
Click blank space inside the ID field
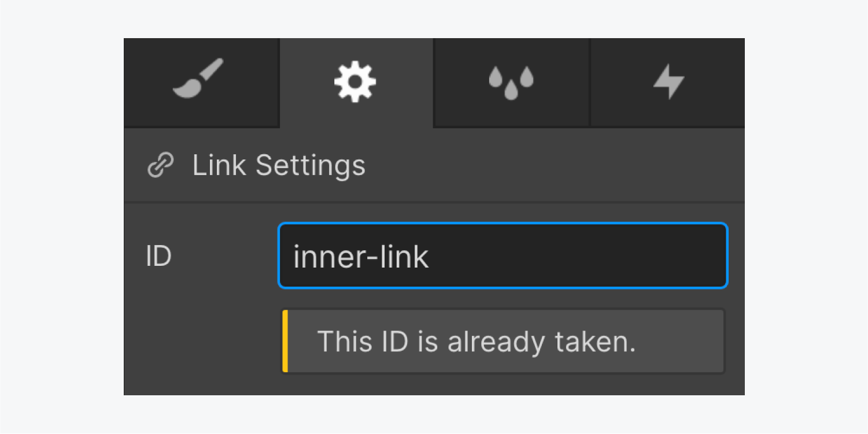[x=578, y=256]
